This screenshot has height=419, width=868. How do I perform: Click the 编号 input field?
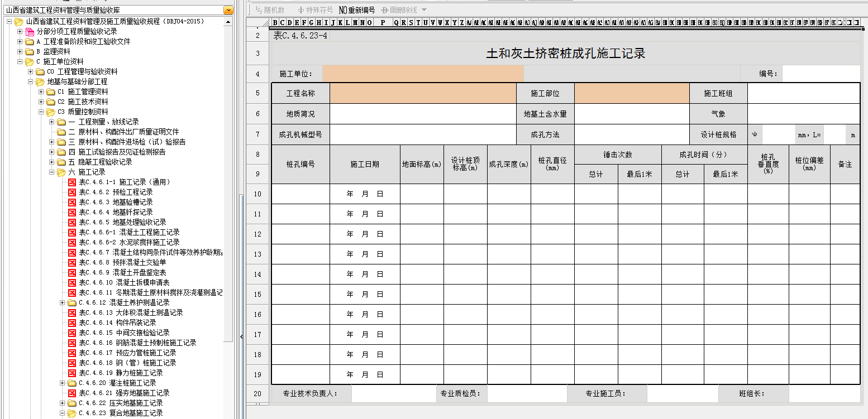coord(821,74)
